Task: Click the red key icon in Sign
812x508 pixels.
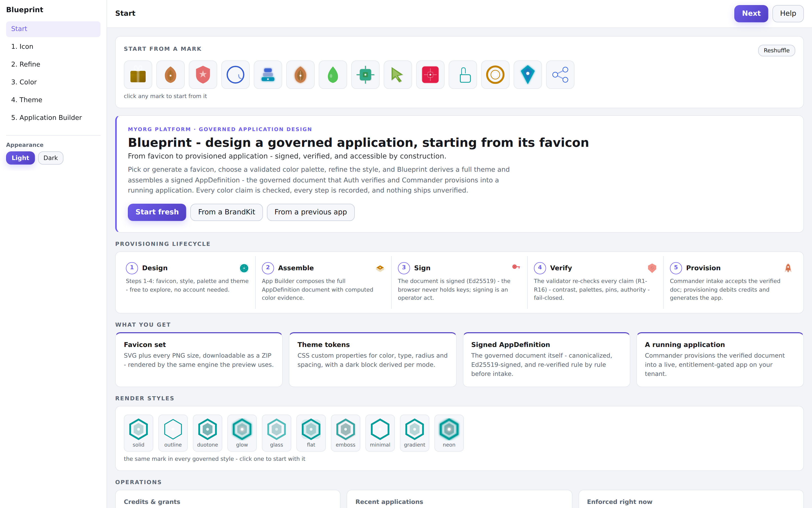Action: pos(516,267)
